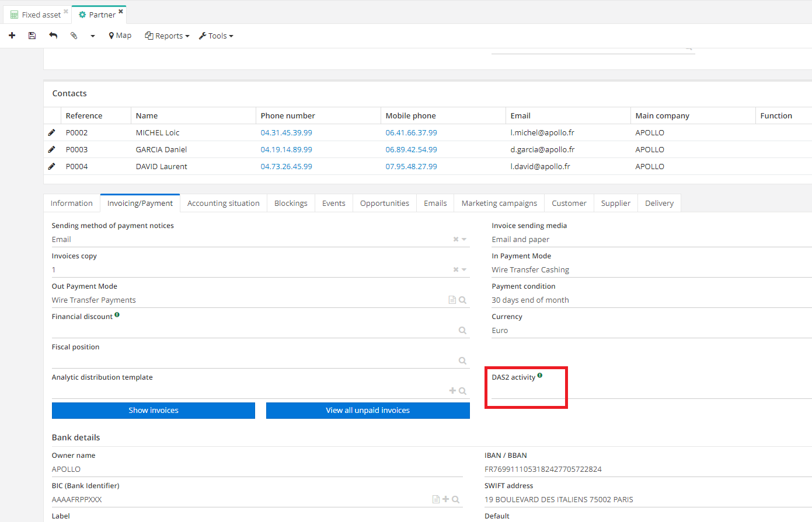812x522 pixels.
Task: Open the Opportunities tab
Action: click(385, 203)
